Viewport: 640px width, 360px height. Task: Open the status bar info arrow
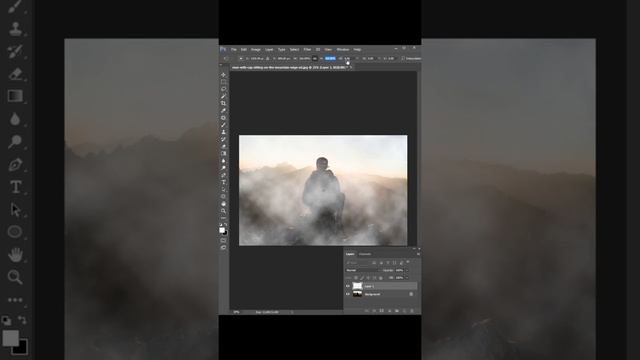[x=292, y=312]
